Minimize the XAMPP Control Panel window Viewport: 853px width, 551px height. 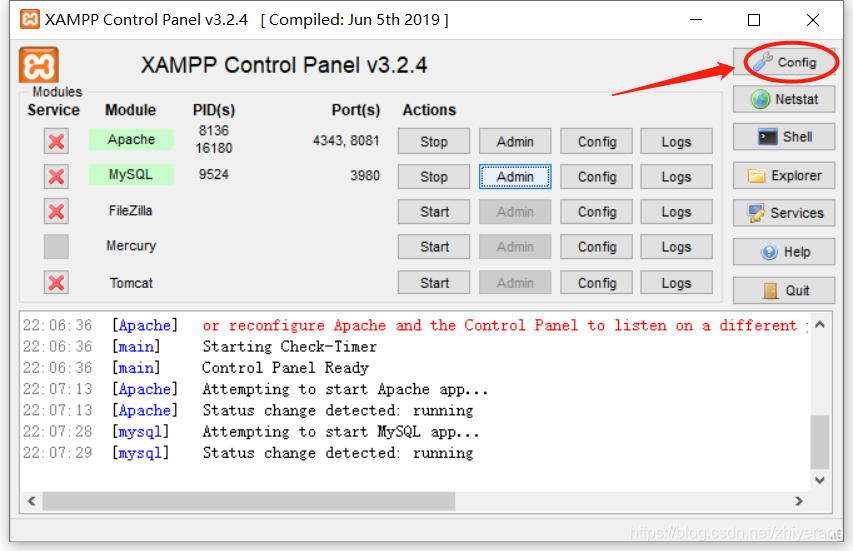click(x=696, y=20)
